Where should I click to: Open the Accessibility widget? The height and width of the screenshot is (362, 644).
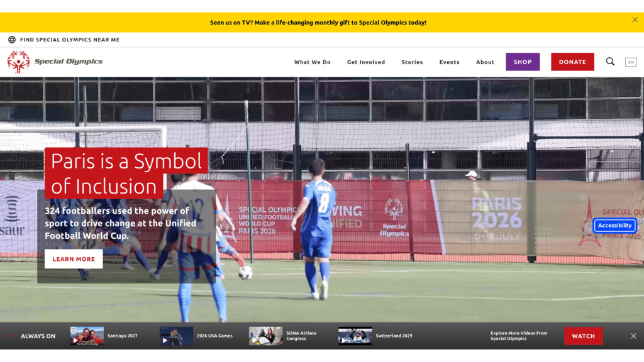click(614, 226)
